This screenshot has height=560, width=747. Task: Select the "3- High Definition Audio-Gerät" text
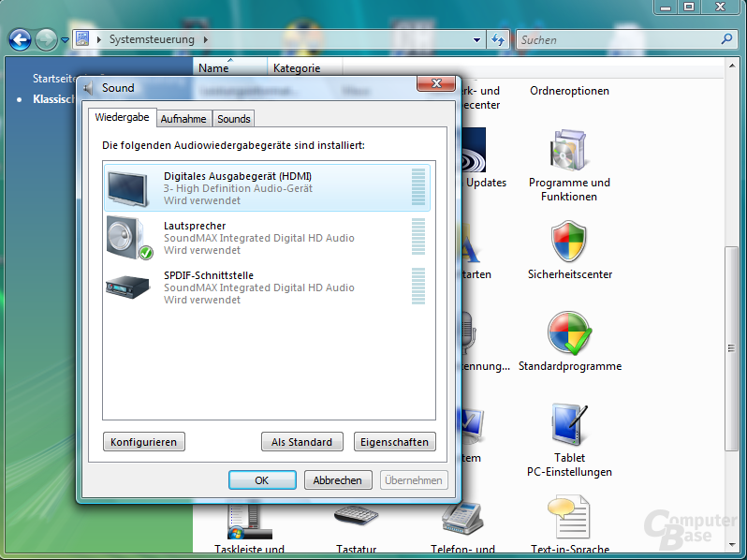238,188
